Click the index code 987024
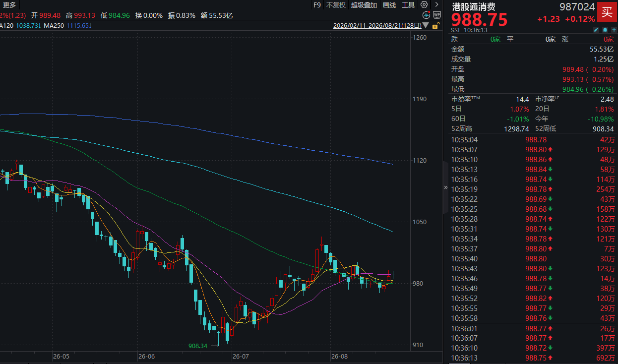The width and height of the screenshot is (618, 364). [x=577, y=7]
